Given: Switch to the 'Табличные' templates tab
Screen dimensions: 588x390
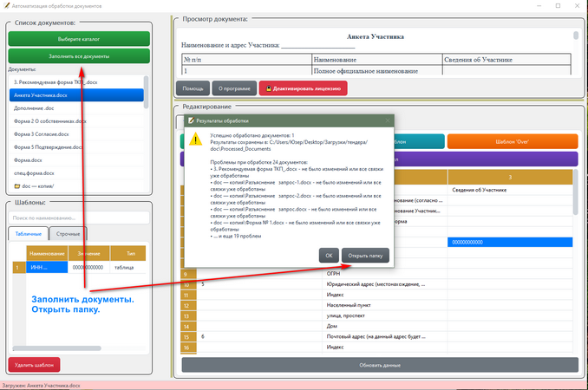Looking at the screenshot, I should click(28, 234).
